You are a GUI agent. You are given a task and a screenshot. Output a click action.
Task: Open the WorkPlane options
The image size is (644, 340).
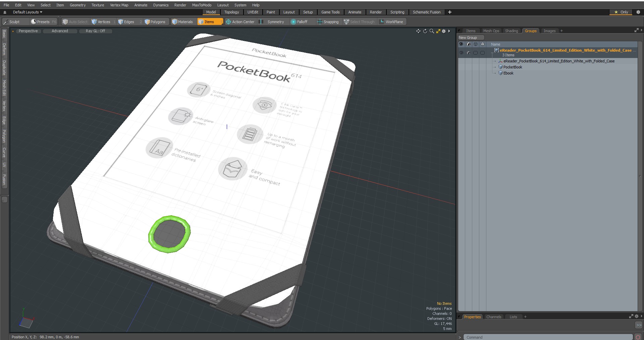(x=391, y=22)
